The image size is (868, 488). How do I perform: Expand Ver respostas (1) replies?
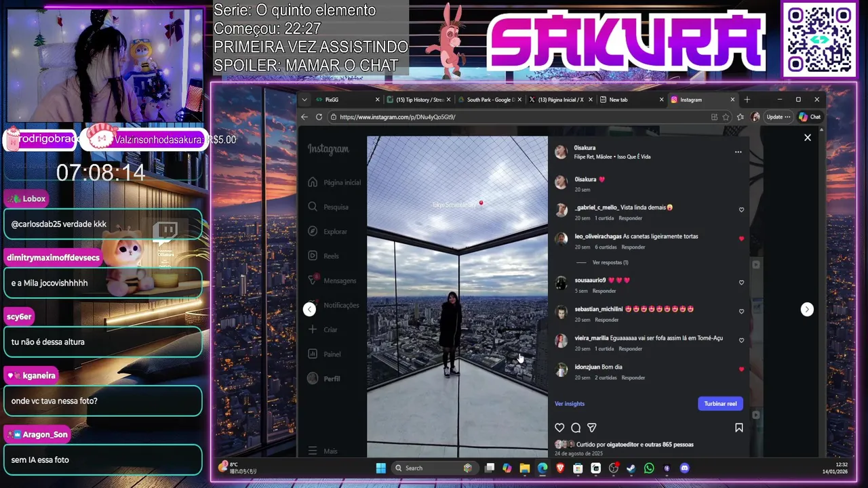pyautogui.click(x=610, y=262)
